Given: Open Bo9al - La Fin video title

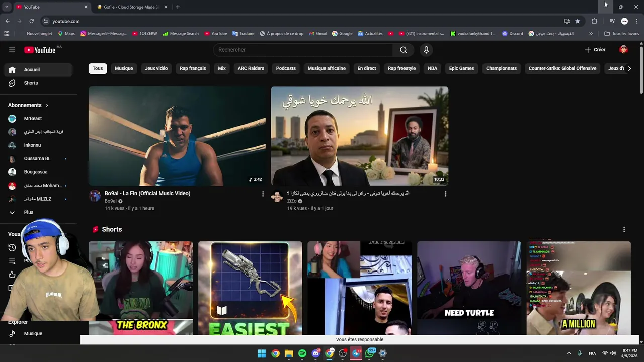Looking at the screenshot, I should (x=147, y=193).
